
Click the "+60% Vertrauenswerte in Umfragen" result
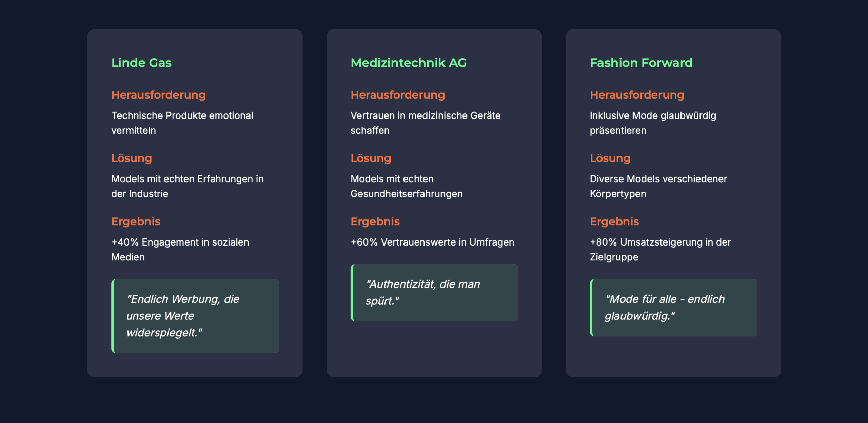[432, 242]
